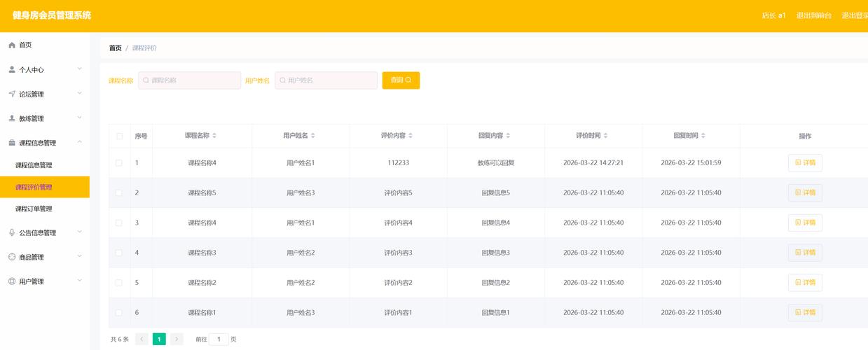Open 课程订单管理 submenu item

pyautogui.click(x=34, y=209)
